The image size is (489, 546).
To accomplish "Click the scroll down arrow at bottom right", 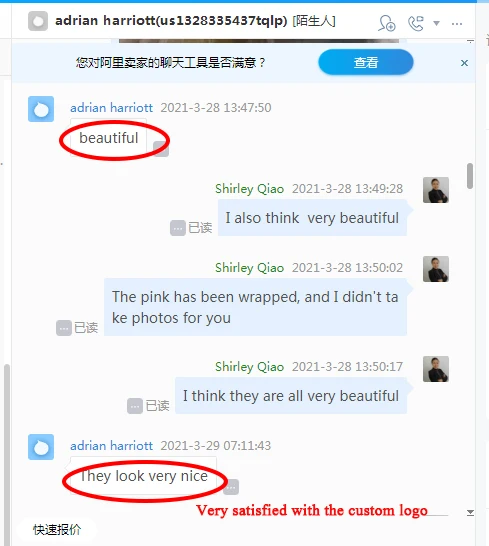I will click(x=470, y=512).
